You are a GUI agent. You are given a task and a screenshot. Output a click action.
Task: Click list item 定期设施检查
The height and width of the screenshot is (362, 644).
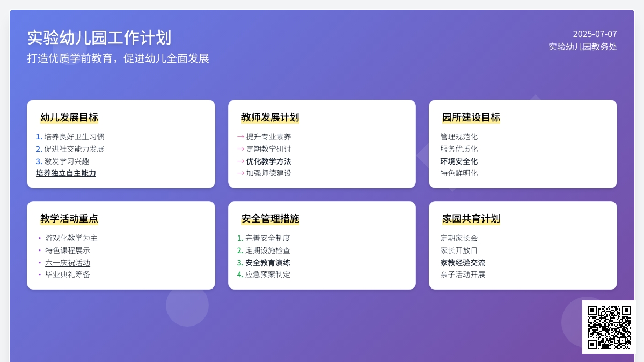268,250
